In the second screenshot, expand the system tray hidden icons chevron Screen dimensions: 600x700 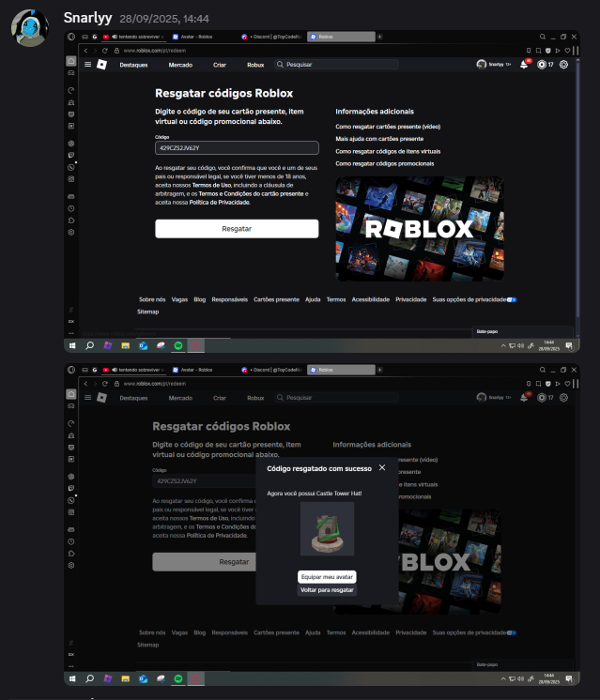click(503, 678)
